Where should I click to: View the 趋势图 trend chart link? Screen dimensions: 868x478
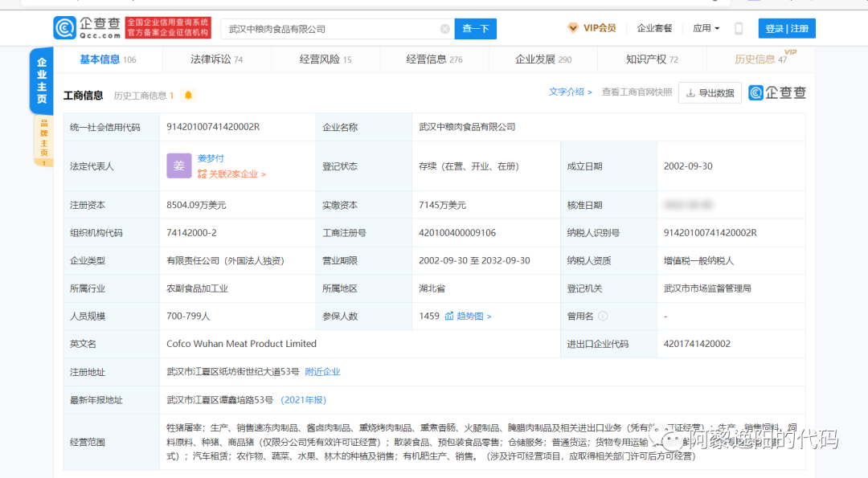(469, 317)
